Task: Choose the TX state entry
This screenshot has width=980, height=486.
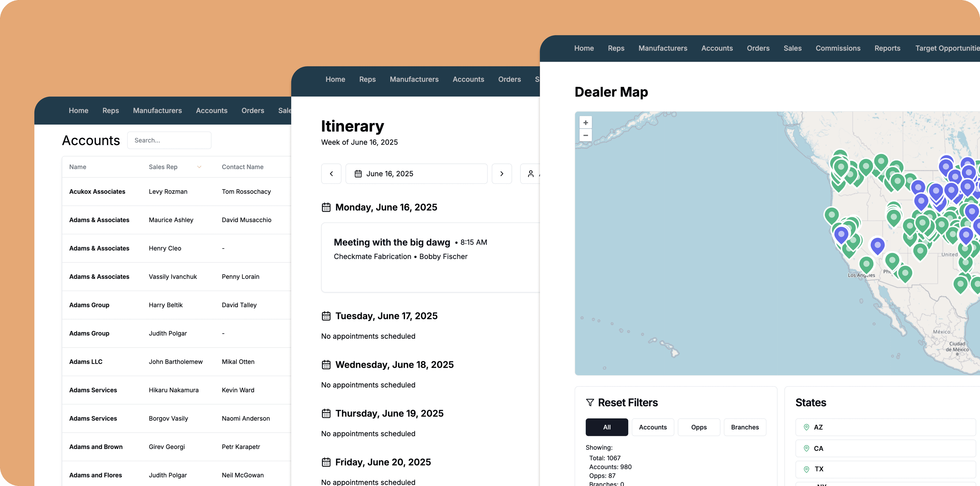Action: [885, 469]
